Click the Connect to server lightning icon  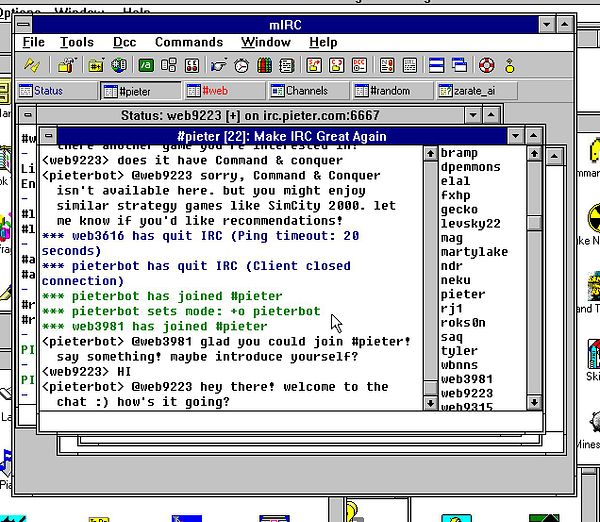(x=32, y=65)
